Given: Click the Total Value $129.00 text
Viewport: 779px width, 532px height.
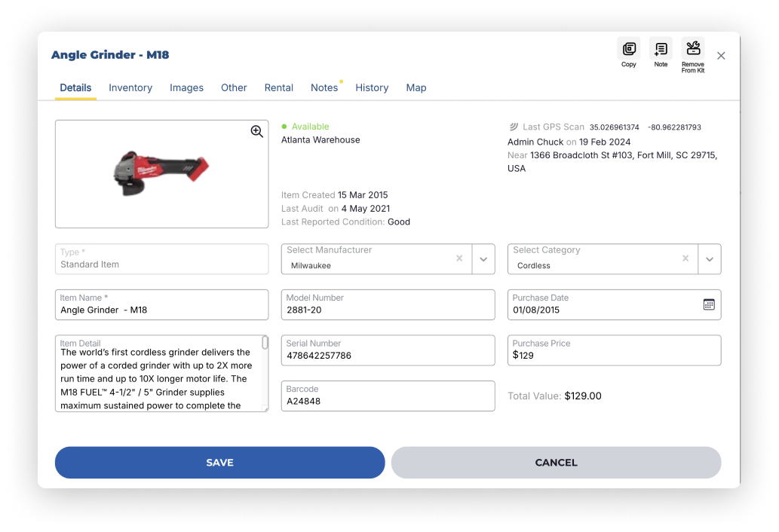Looking at the screenshot, I should (x=554, y=396).
